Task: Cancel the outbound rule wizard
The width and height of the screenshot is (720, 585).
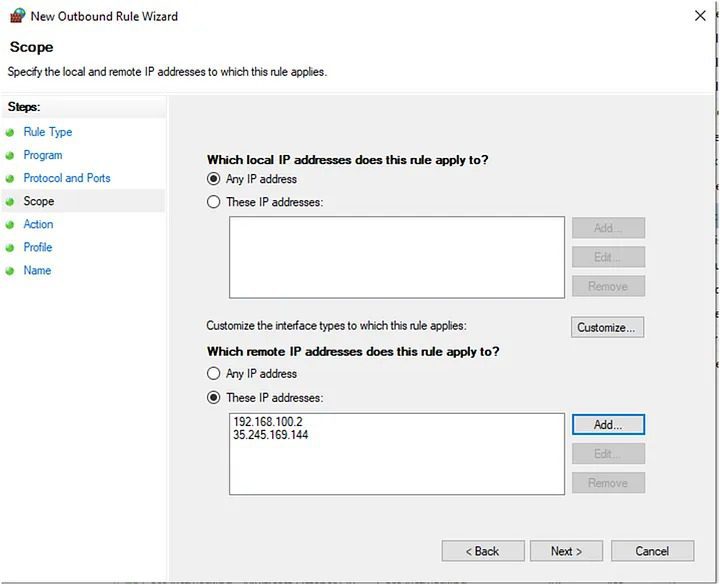Action: 652,551
